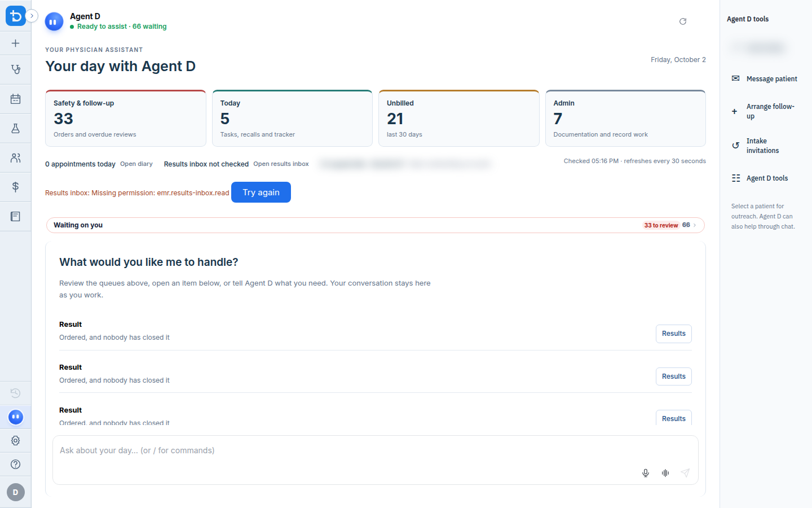Open the Unbilled card
This screenshot has width=812, height=508.
(459, 118)
